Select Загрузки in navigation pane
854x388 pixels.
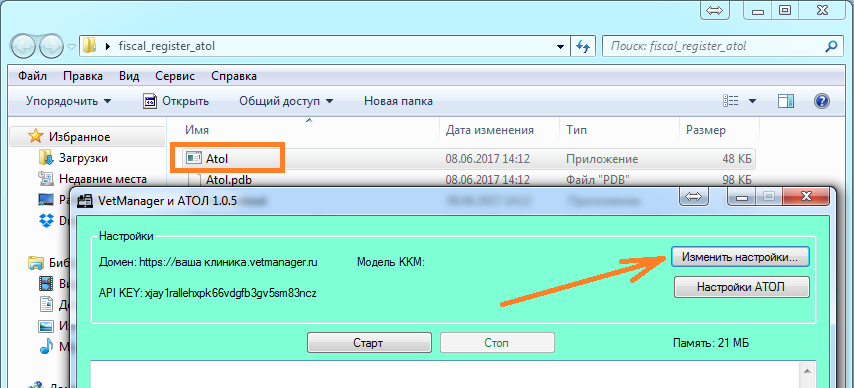pyautogui.click(x=83, y=158)
